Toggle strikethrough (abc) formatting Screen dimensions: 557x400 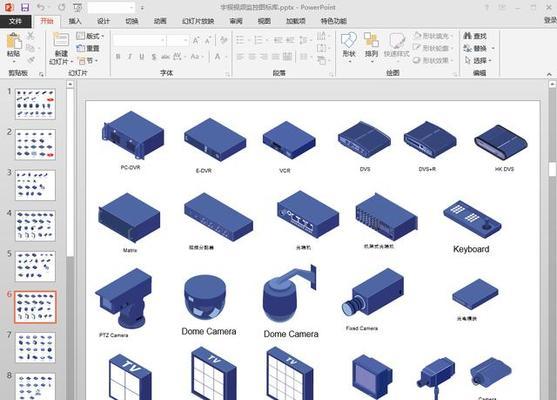coord(166,56)
